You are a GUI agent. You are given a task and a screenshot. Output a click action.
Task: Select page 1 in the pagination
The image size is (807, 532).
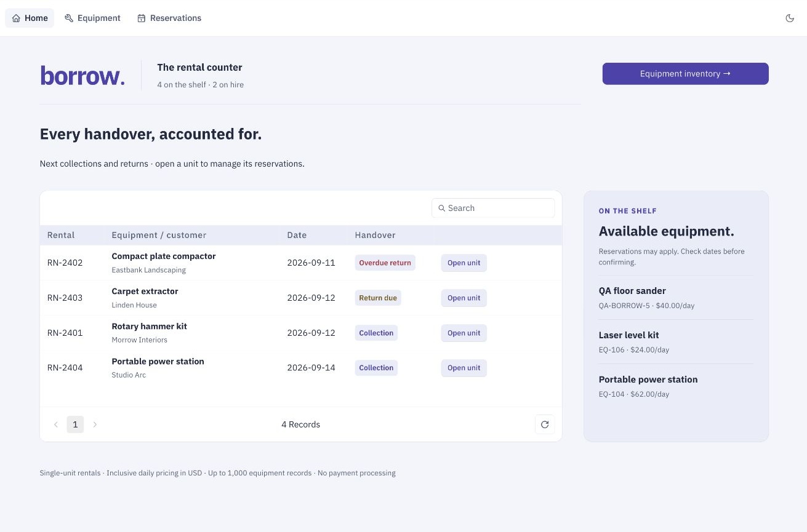tap(75, 424)
